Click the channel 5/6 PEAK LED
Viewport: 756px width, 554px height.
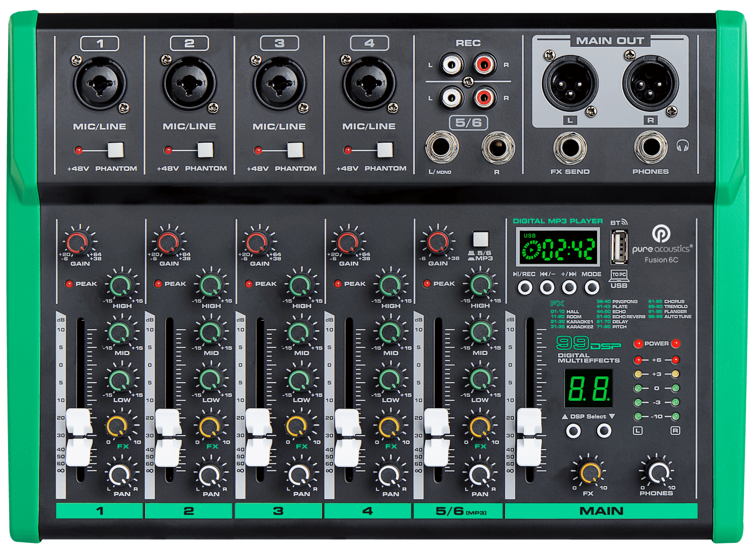click(427, 284)
